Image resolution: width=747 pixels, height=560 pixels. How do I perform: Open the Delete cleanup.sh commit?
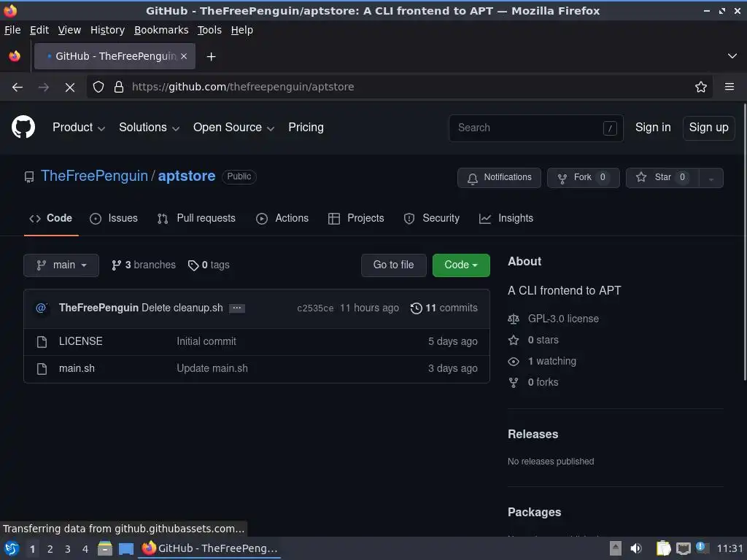tap(182, 308)
